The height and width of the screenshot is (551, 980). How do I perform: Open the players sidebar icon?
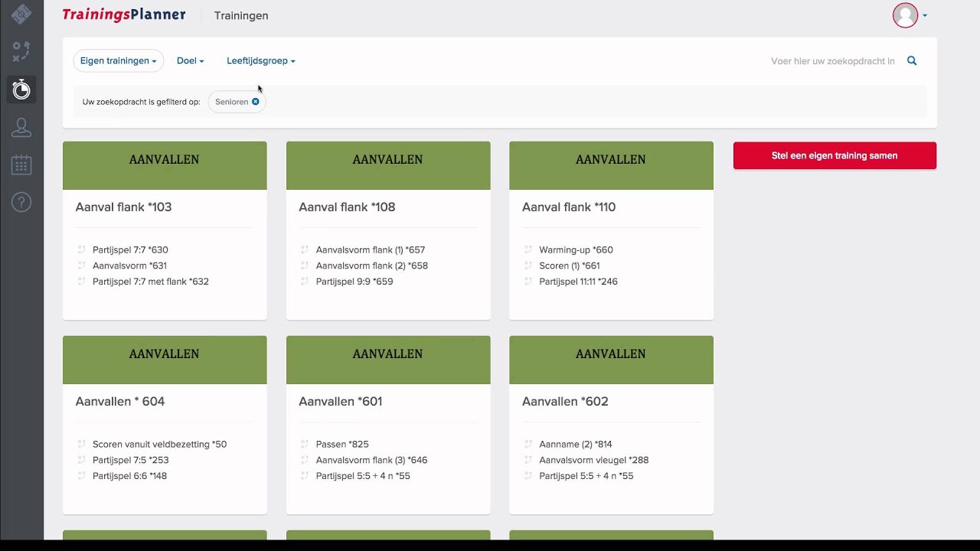point(21,127)
